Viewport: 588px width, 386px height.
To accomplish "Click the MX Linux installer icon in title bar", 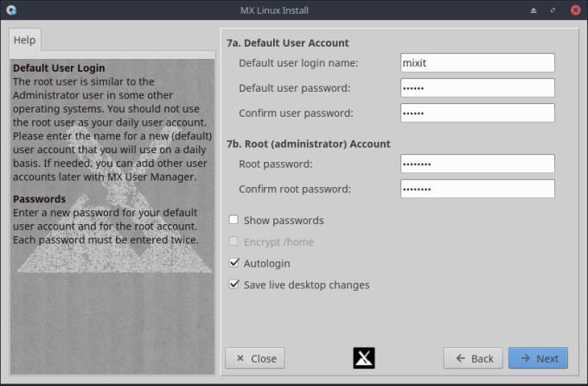I will 11,10.
